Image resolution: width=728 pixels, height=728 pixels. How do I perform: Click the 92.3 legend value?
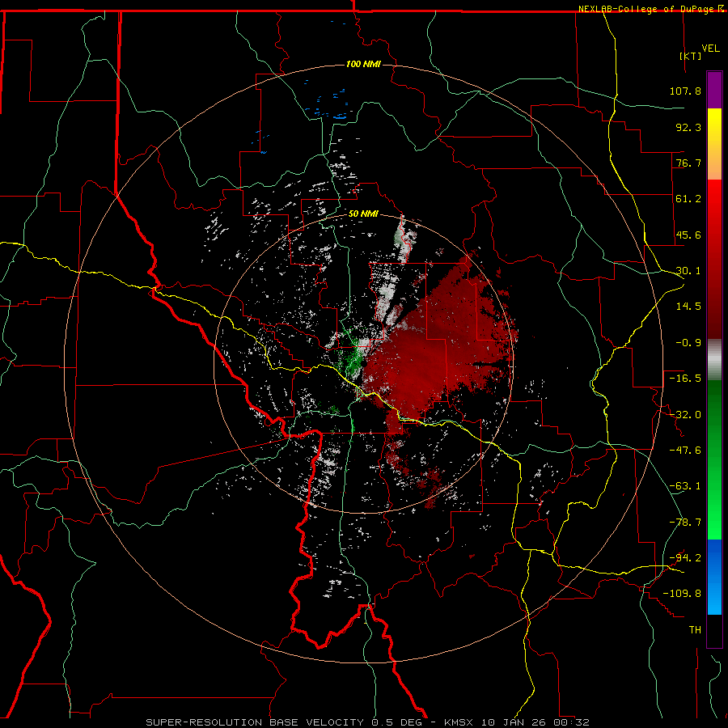[x=688, y=127]
